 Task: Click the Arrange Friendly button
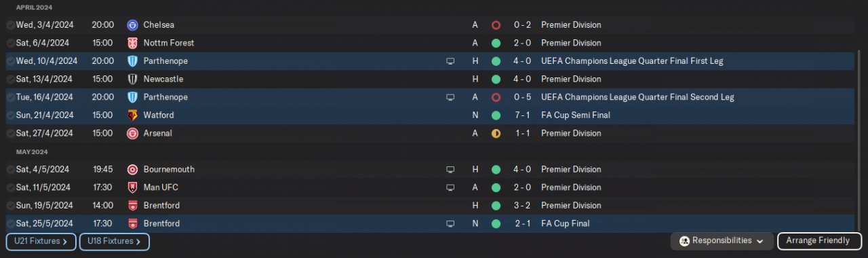tap(819, 241)
